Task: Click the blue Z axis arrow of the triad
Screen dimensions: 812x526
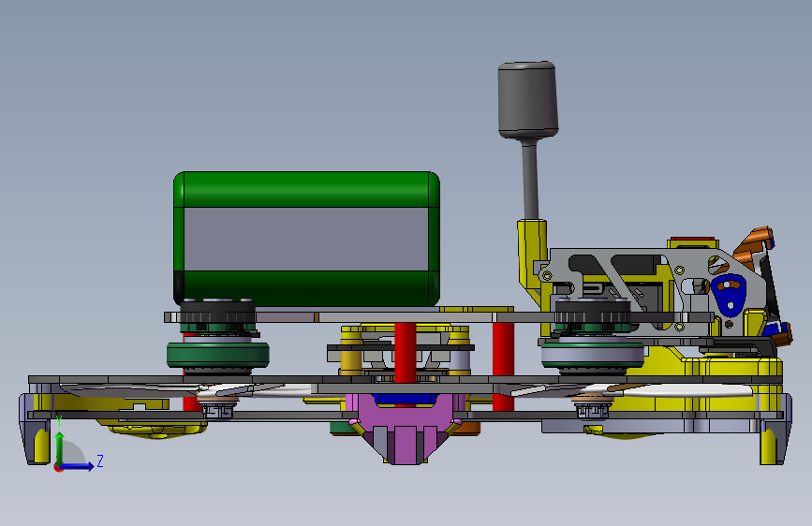Action: click(x=78, y=466)
